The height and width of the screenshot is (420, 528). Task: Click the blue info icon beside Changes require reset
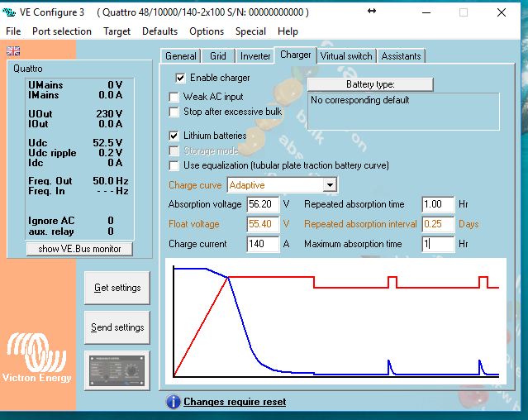[x=173, y=402]
